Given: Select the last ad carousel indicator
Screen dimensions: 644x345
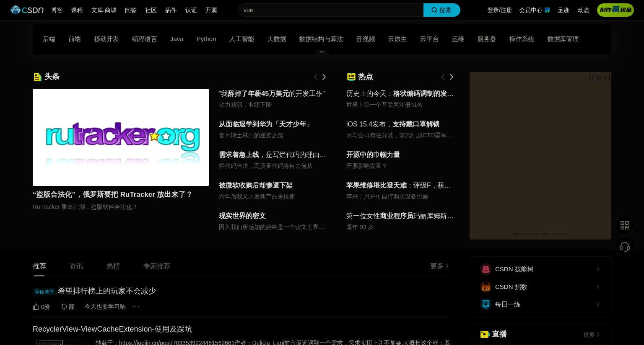Looking at the screenshot, I should (564, 234).
